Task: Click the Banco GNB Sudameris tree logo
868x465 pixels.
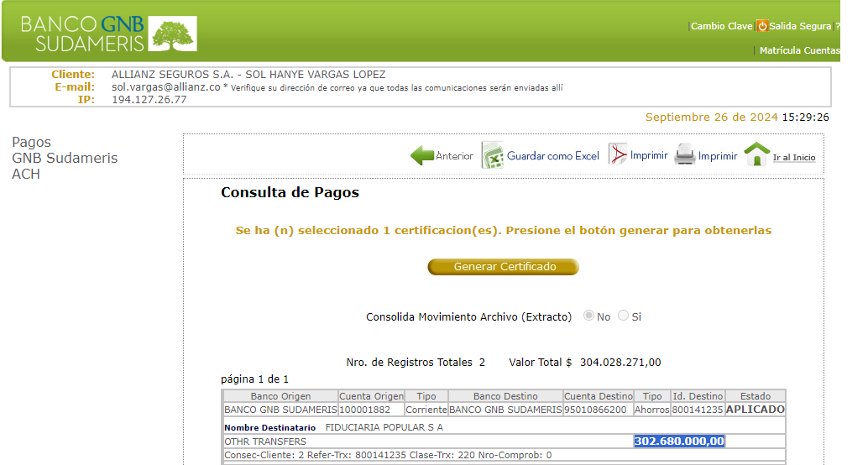Action: 173,34
